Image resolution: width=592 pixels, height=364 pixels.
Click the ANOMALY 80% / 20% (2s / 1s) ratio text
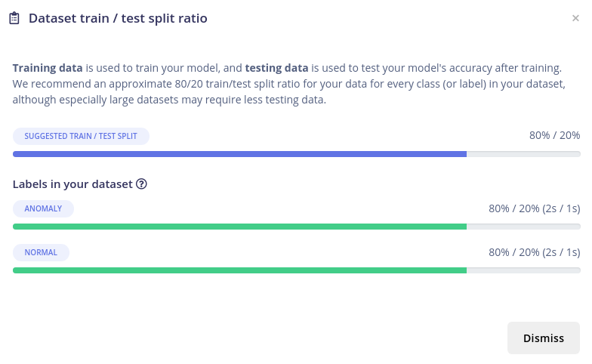tap(534, 208)
